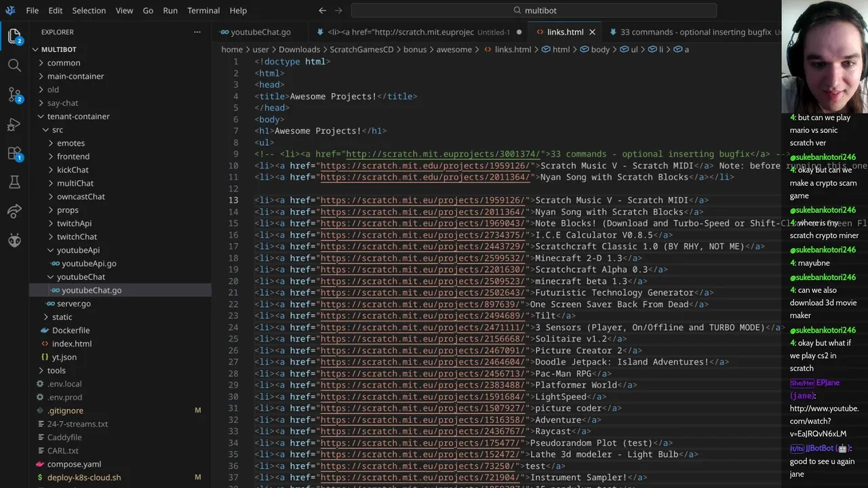The height and width of the screenshot is (488, 868).
Task: Click the Downloads breadcrumb segment
Action: click(299, 49)
